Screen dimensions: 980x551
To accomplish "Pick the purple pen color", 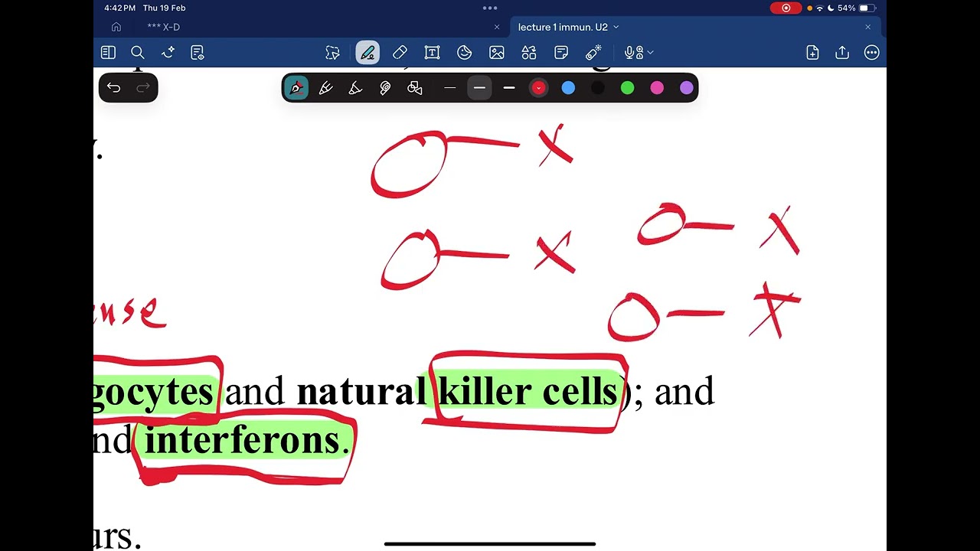I will (687, 88).
